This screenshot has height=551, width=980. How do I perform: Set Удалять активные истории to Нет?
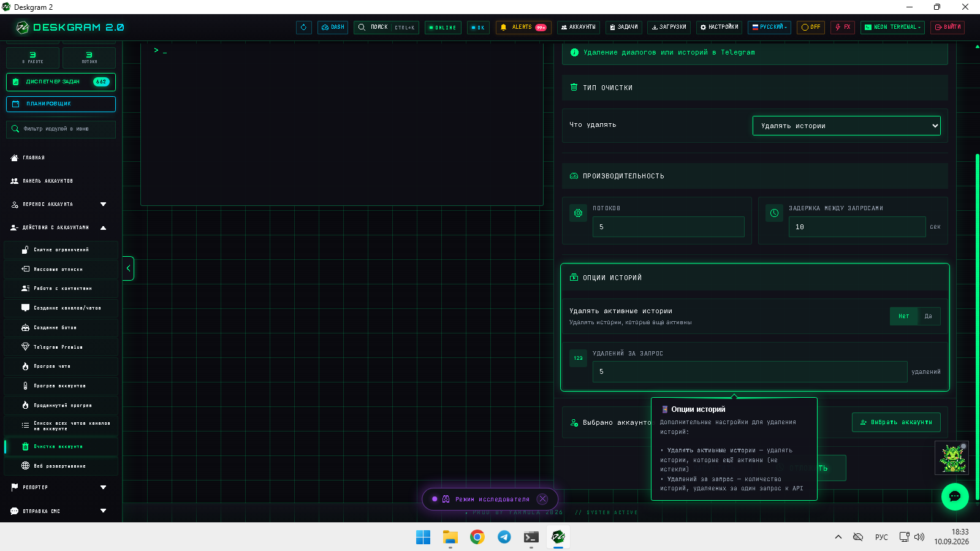pos(903,316)
